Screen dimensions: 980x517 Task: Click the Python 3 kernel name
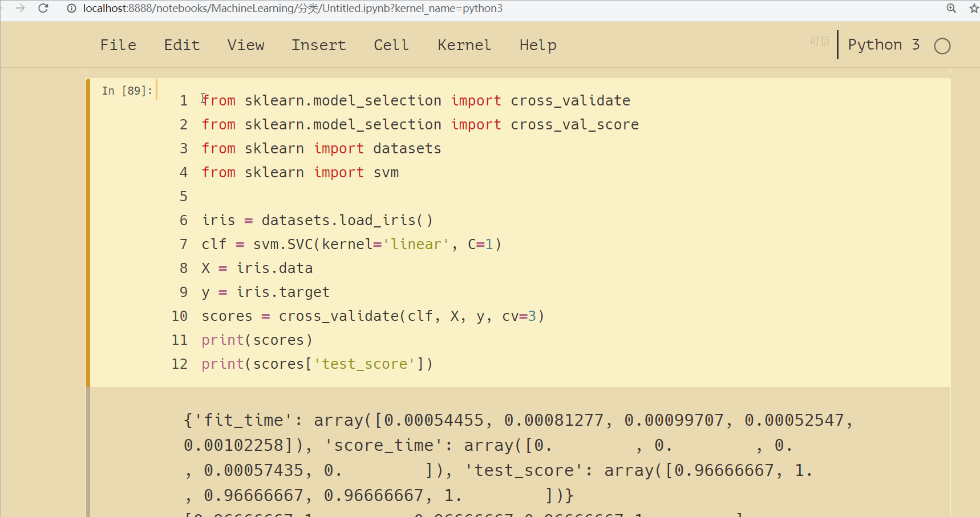tap(884, 44)
